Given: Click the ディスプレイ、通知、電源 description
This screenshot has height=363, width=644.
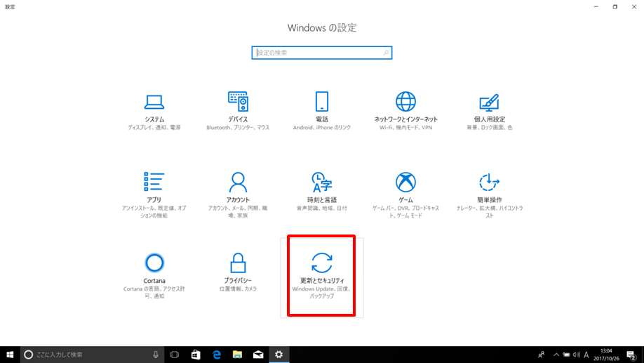Looking at the screenshot, I should pos(154,128).
